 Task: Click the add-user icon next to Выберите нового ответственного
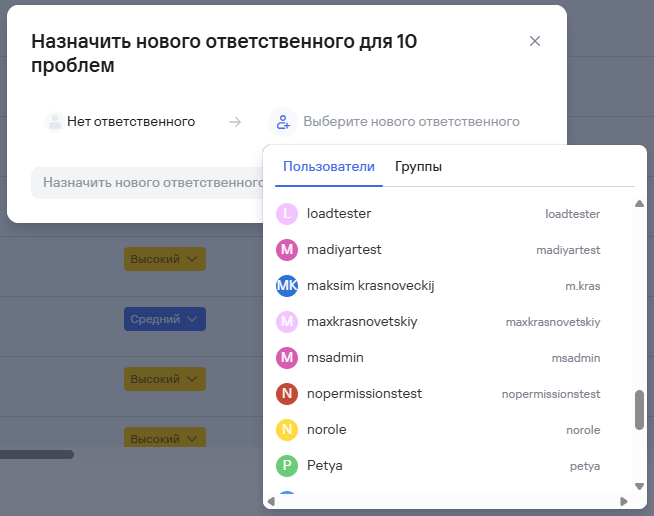(283, 122)
